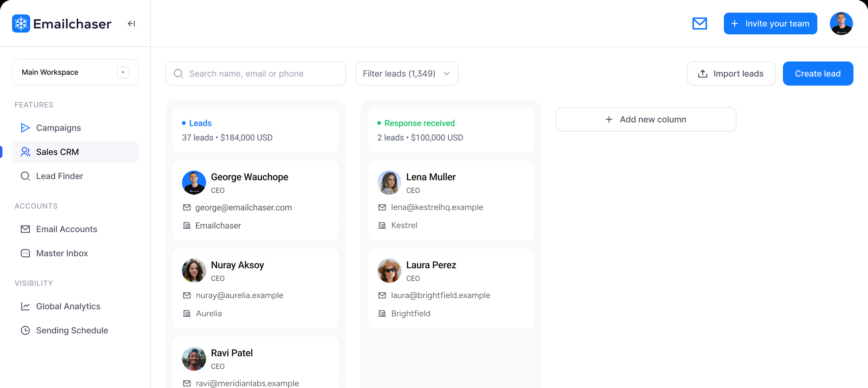Open Master Inbox
This screenshot has width=868, height=388.
(x=75, y=253)
